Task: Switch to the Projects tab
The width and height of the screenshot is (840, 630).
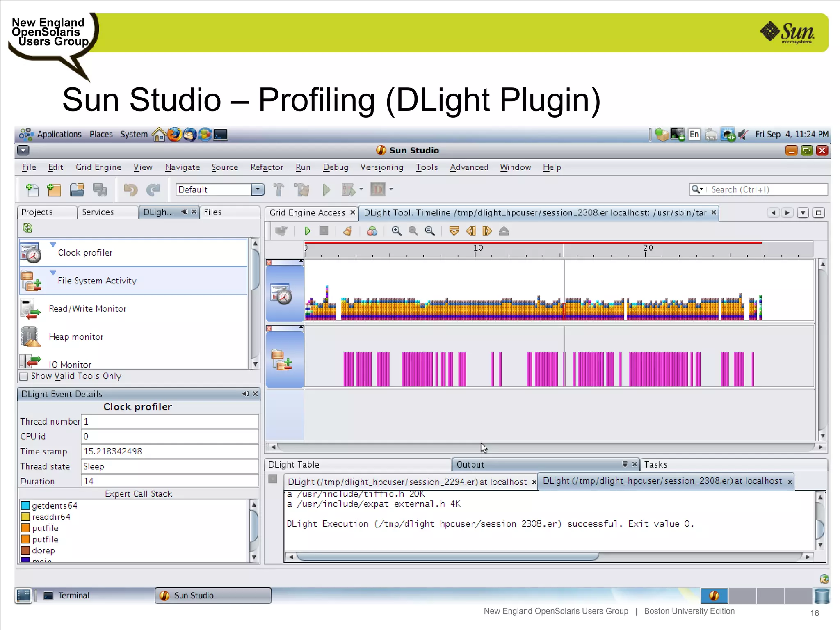Action: tap(47, 212)
